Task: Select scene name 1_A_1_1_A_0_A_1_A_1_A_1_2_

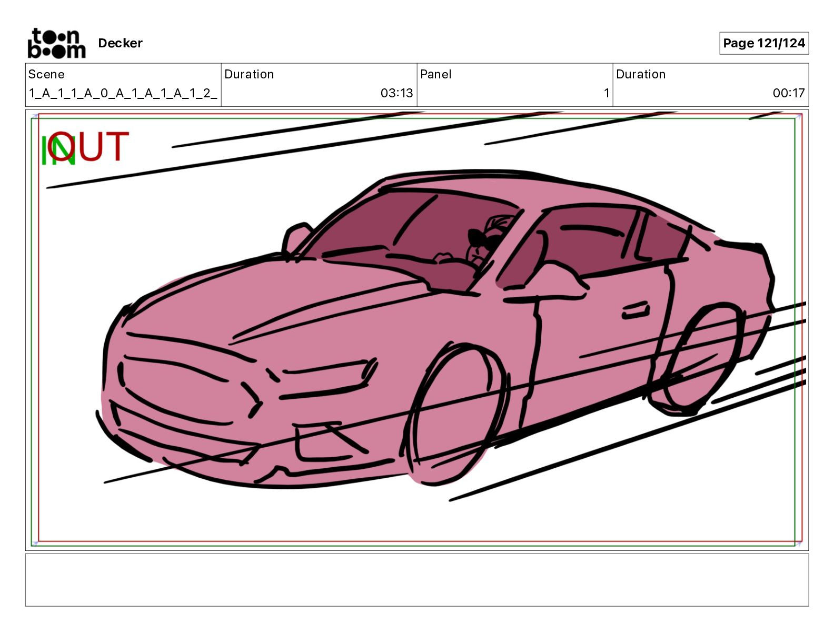Action: [x=123, y=93]
